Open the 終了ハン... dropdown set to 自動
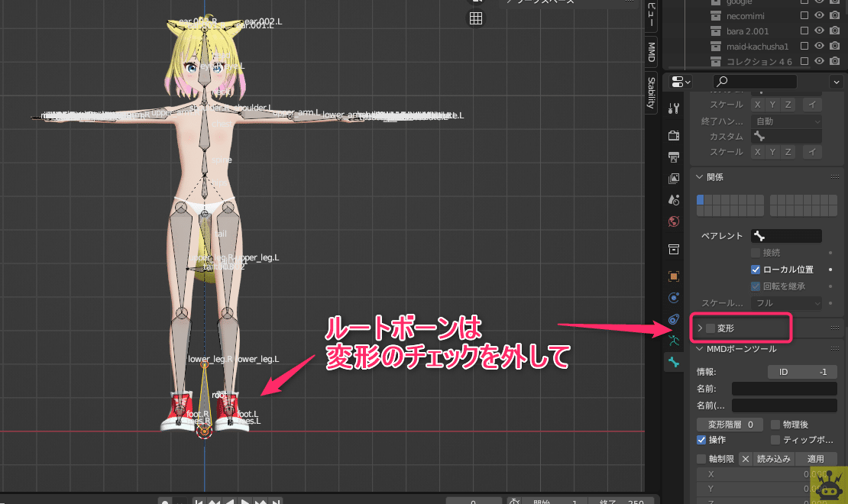 pyautogui.click(x=786, y=121)
